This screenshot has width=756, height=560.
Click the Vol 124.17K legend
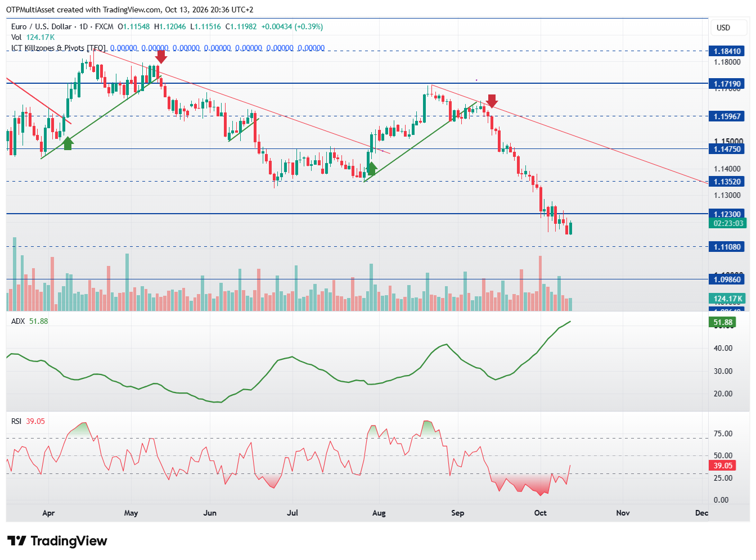click(x=33, y=37)
